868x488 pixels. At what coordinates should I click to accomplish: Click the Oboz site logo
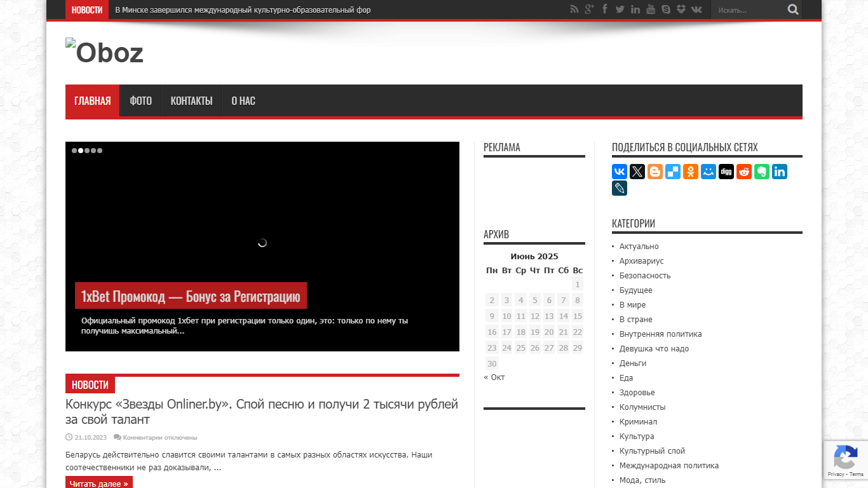105,51
